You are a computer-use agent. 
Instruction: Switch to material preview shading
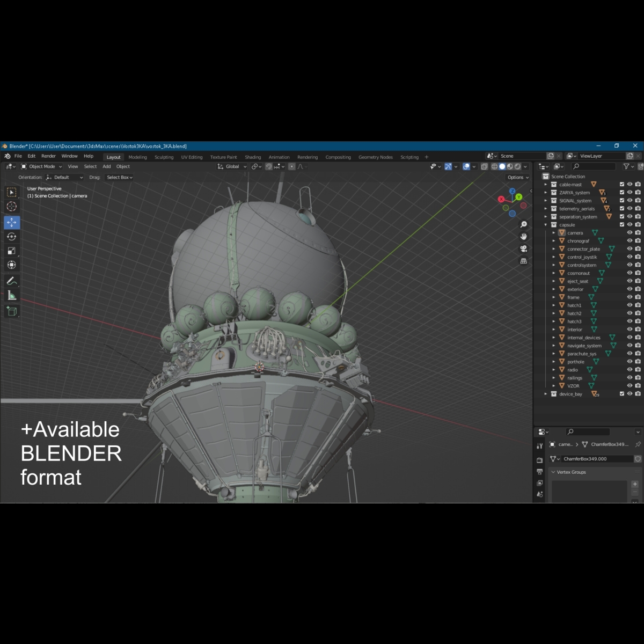(x=510, y=167)
